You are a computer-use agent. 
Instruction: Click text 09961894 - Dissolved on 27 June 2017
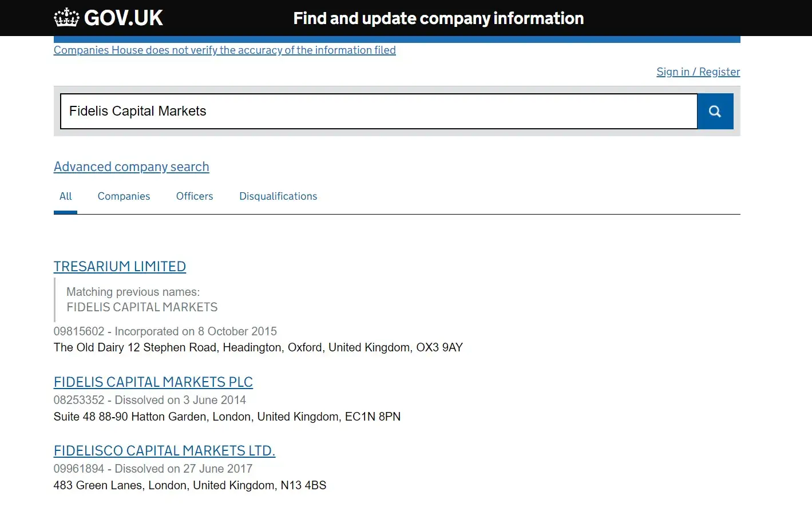[153, 469]
